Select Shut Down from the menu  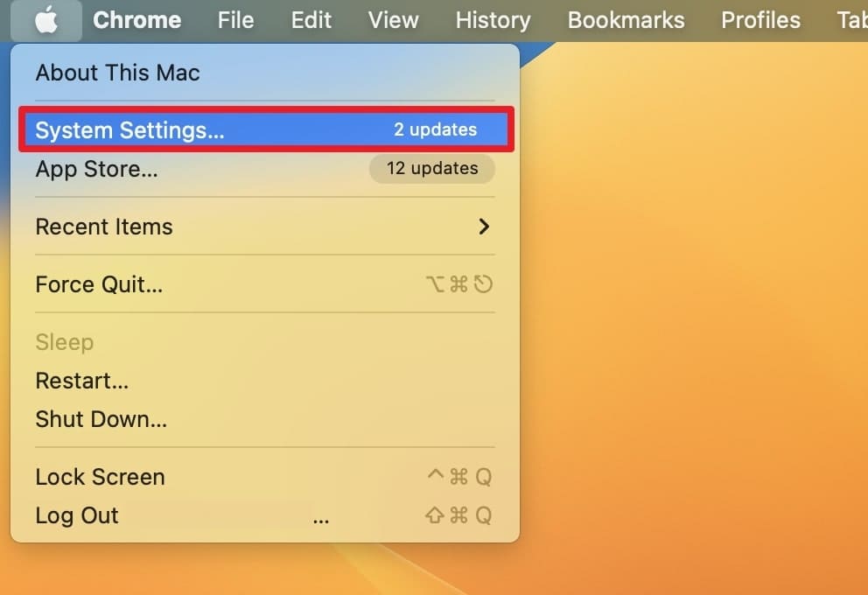click(264, 419)
